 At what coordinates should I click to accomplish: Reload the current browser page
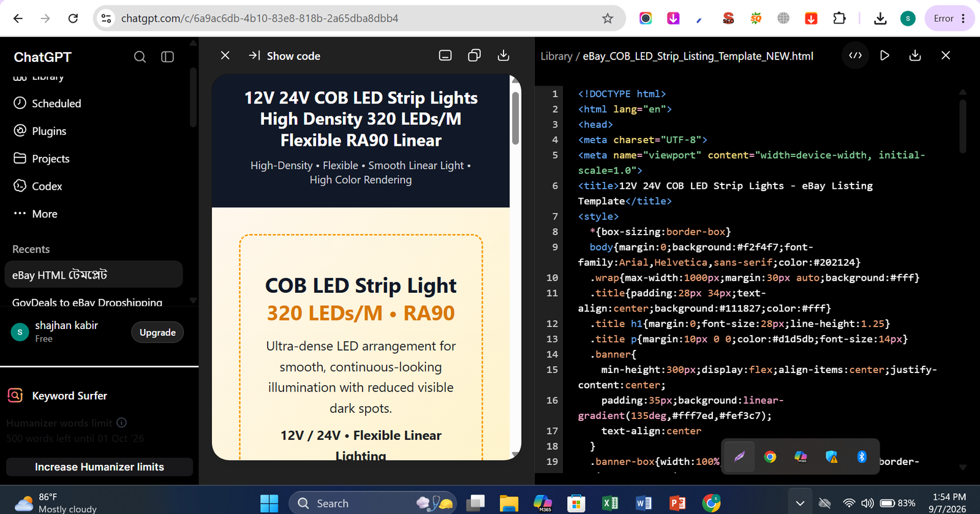pyautogui.click(x=73, y=18)
